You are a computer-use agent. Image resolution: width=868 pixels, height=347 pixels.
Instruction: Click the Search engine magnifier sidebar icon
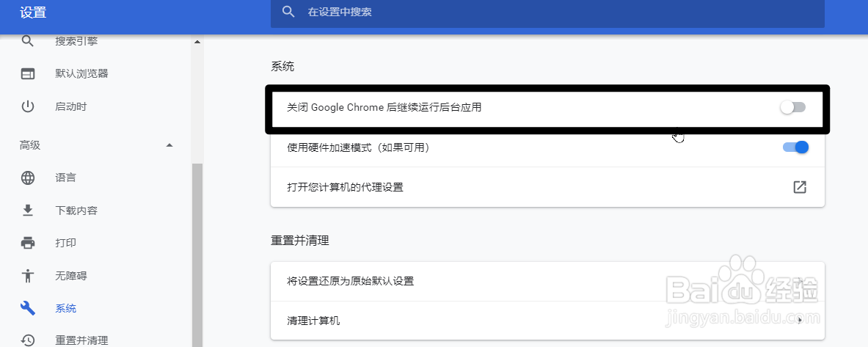(x=28, y=41)
